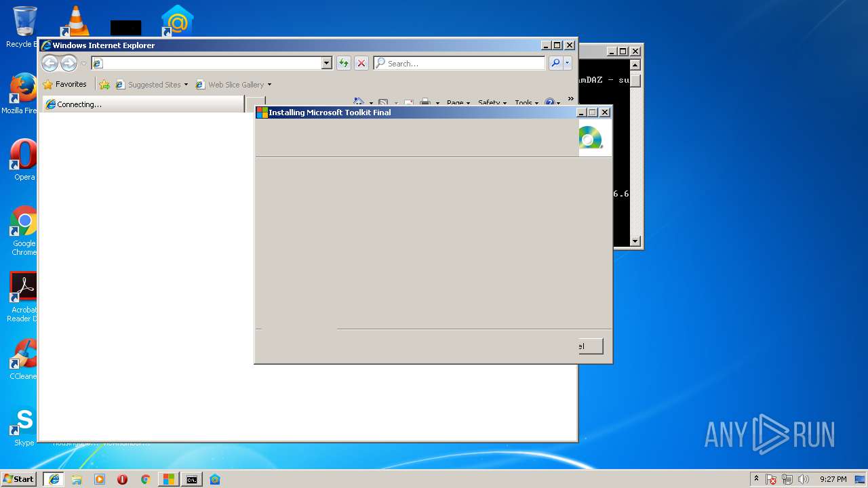Click the Forward arrow in Internet Explorer
The width and height of the screenshot is (868, 488).
[x=68, y=63]
